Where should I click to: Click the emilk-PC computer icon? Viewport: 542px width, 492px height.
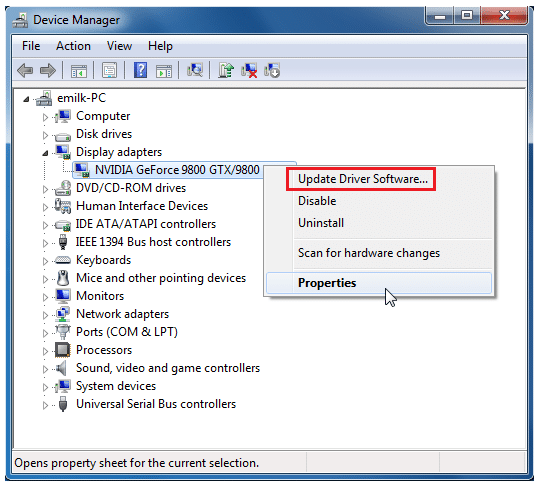click(44, 98)
